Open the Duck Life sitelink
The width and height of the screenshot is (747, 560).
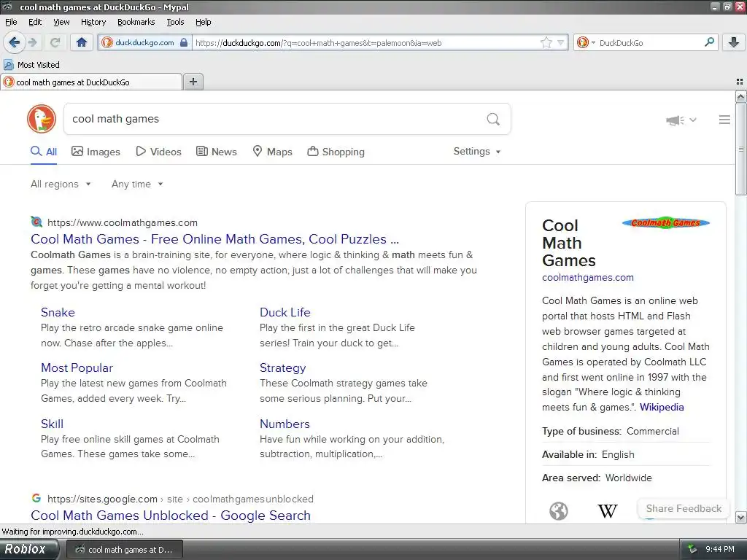click(285, 312)
